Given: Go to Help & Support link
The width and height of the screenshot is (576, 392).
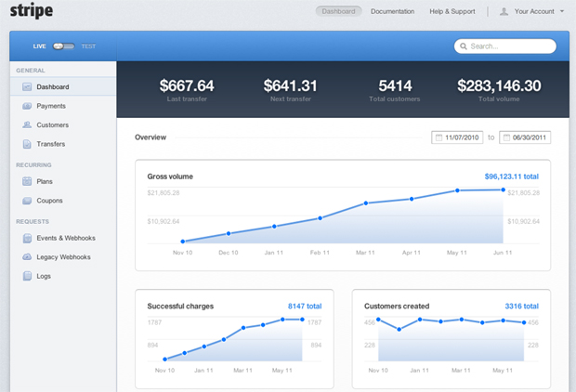Looking at the screenshot, I should coord(452,12).
